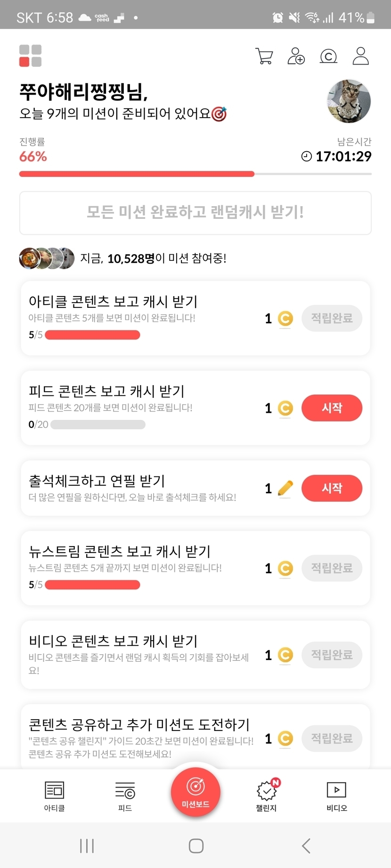Open the video content mission card title

[x=113, y=641]
